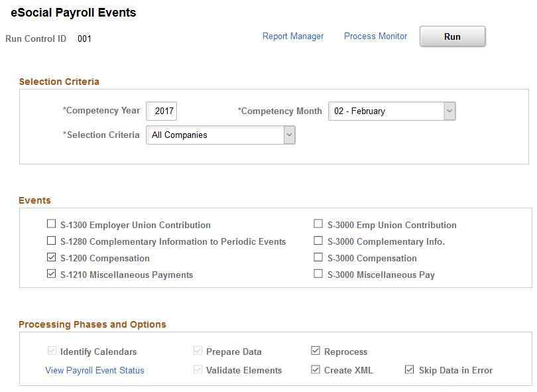The height and width of the screenshot is (392, 537).
Task: Toggle S-1210 Miscellaneous Payments checkbox
Action: pyautogui.click(x=52, y=274)
